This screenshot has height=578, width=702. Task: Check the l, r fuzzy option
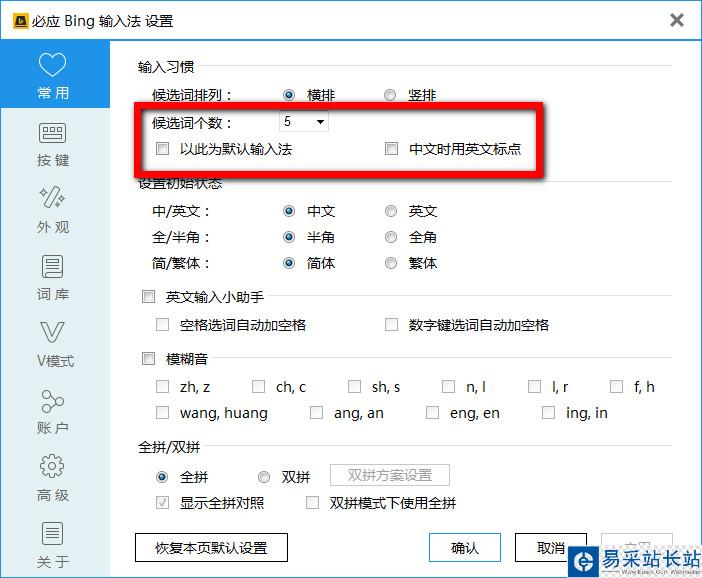(x=534, y=386)
